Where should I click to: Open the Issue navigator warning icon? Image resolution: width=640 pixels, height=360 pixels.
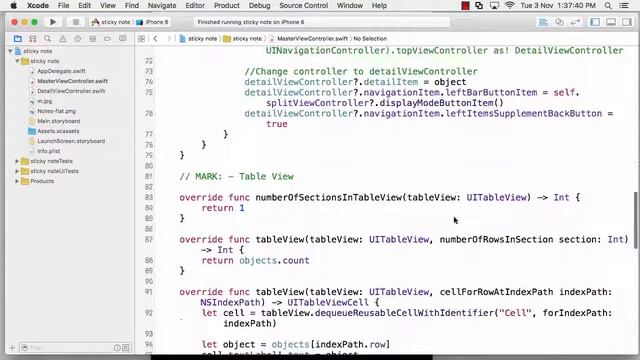click(x=62, y=39)
